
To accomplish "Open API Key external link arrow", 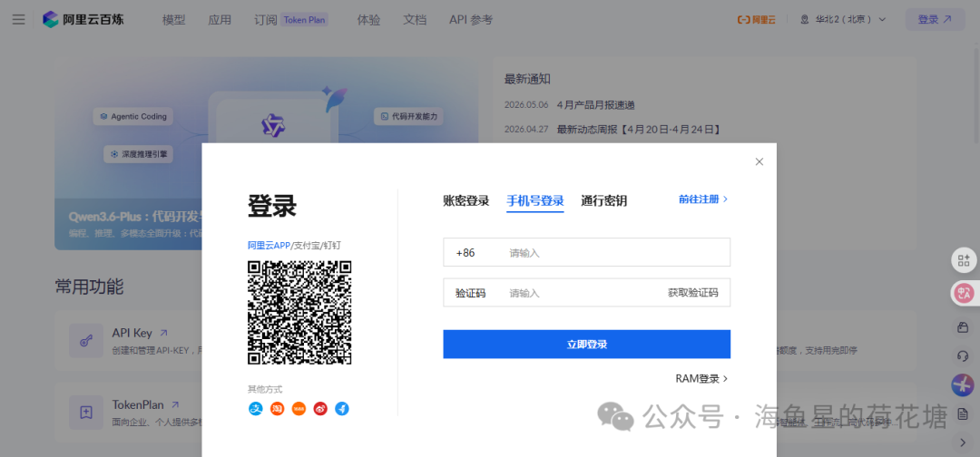I will 163,334.
